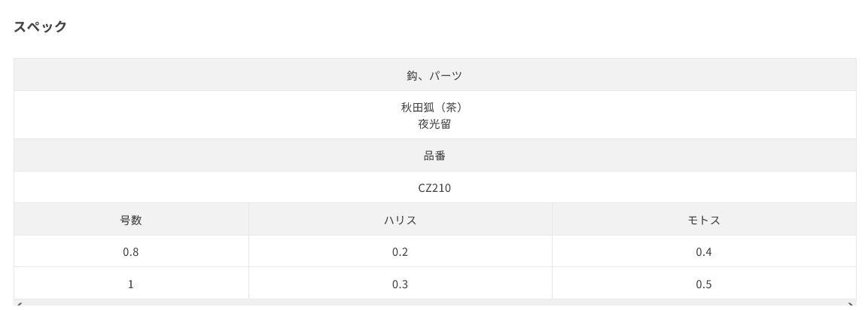Select the ハリス column header
This screenshot has height=310, width=868.
pyautogui.click(x=400, y=220)
